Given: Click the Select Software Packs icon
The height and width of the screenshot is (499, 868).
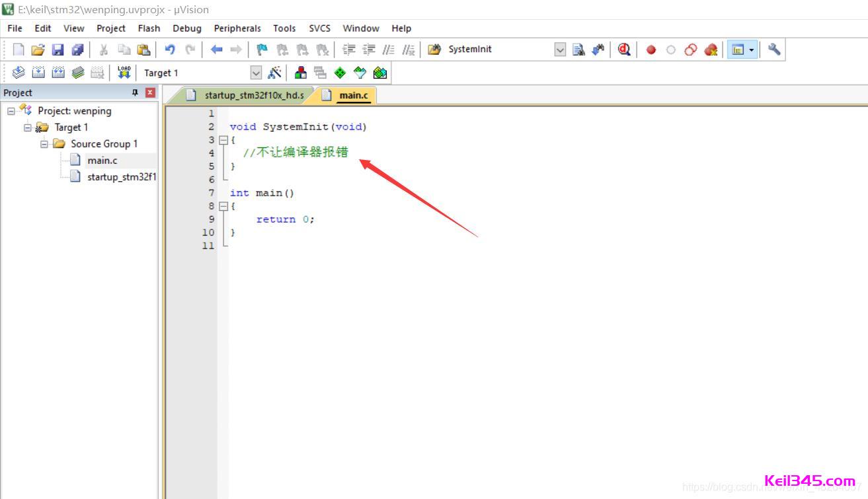Looking at the screenshot, I should coord(360,73).
